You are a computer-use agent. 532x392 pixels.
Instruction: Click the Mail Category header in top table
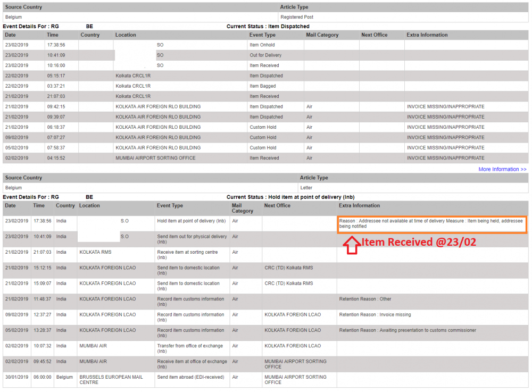click(x=322, y=35)
